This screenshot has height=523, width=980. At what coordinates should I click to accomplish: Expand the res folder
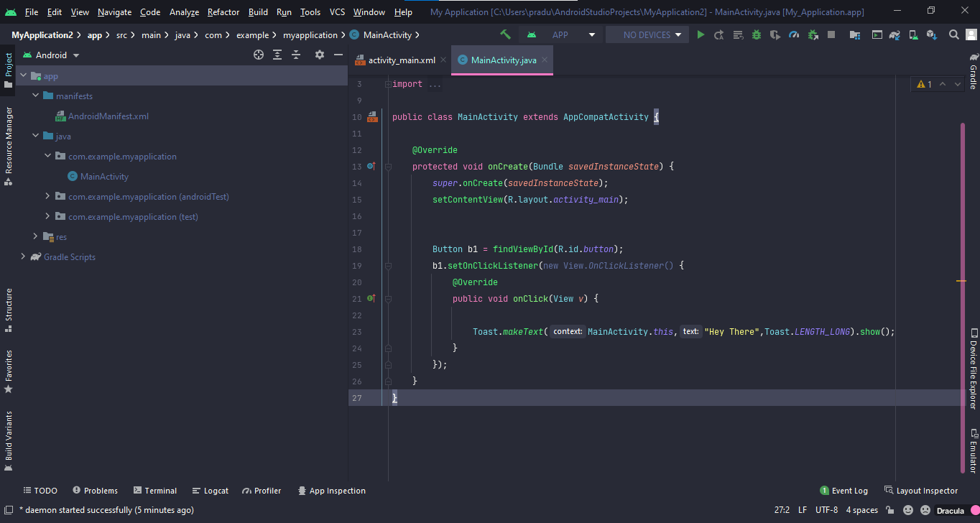(x=36, y=236)
